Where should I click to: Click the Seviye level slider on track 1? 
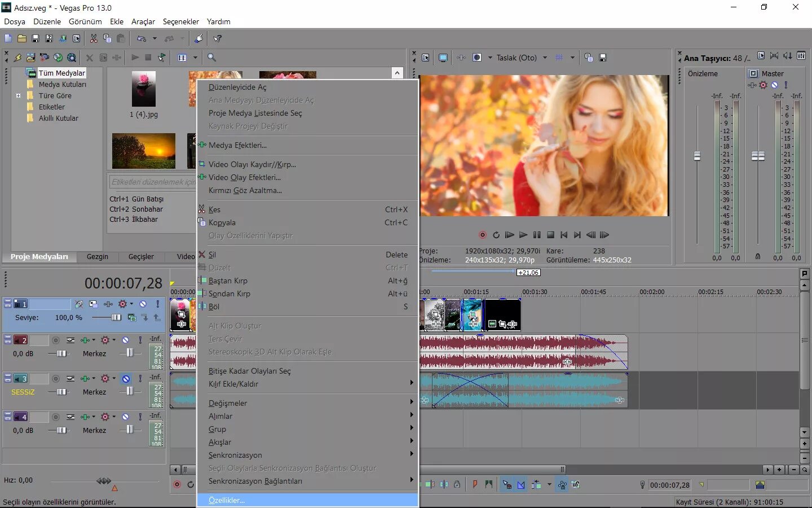(x=115, y=317)
